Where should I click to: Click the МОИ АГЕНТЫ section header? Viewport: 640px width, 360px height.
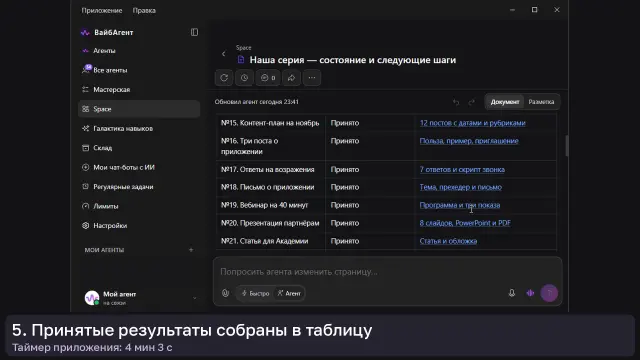[104, 250]
